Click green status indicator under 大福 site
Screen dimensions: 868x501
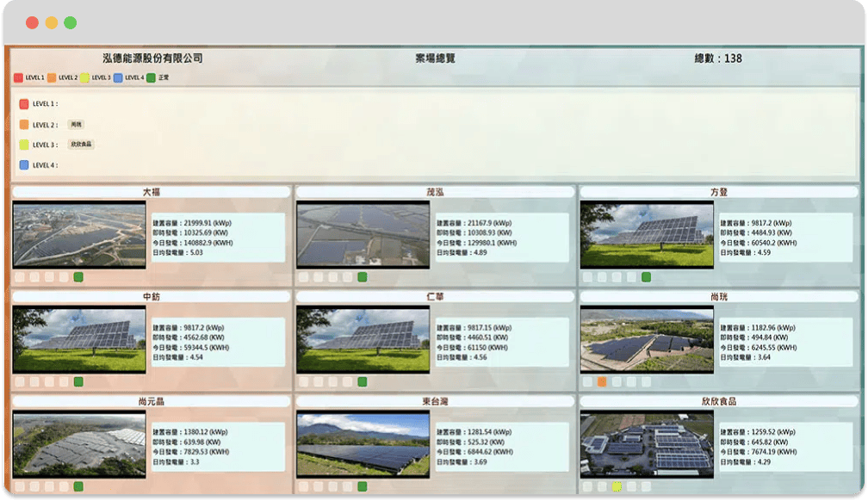point(78,277)
